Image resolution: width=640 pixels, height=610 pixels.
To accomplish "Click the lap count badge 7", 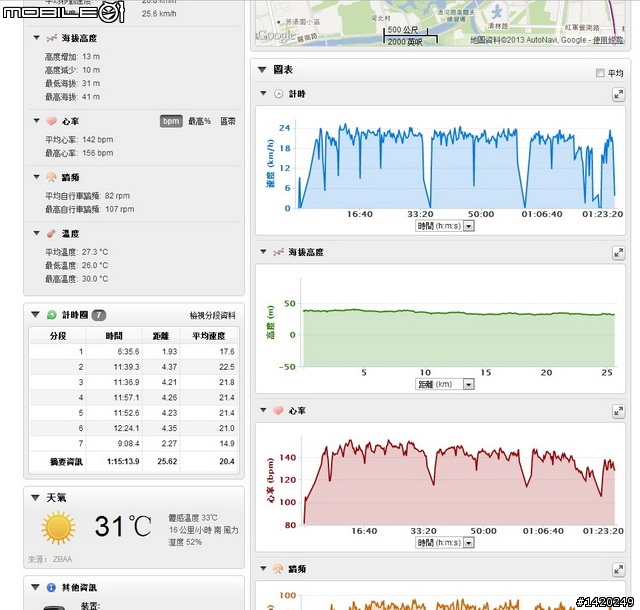I will click(x=98, y=315).
